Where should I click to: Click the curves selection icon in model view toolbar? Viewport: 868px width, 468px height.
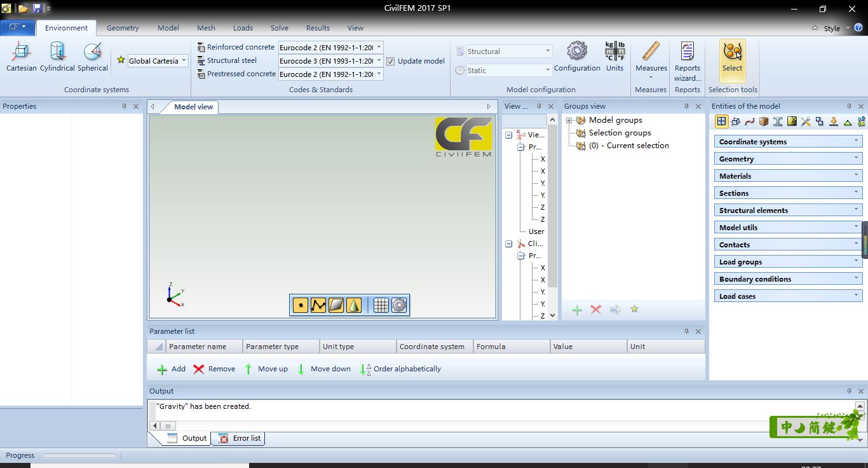(x=318, y=305)
